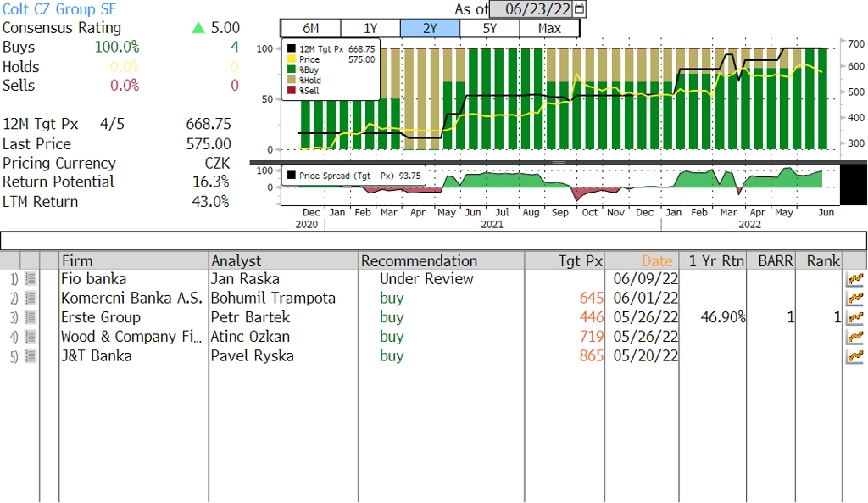
Task: Click the Buys percentage 100.0%
Action: coord(117,48)
